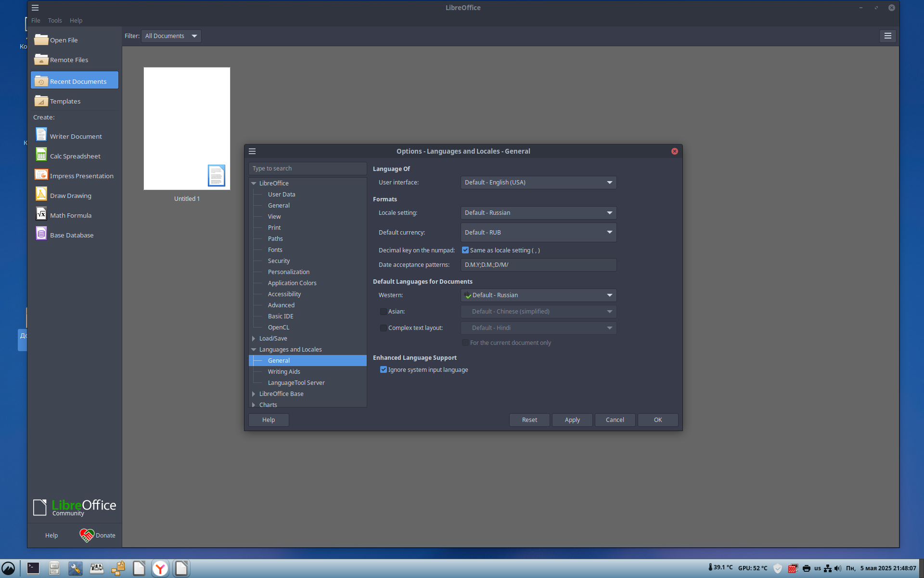This screenshot has height=578, width=924.
Task: Click the Writer Document icon
Action: pyautogui.click(x=41, y=135)
